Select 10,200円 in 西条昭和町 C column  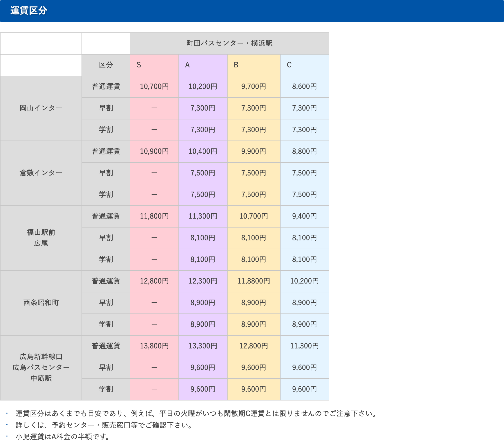[x=304, y=281]
